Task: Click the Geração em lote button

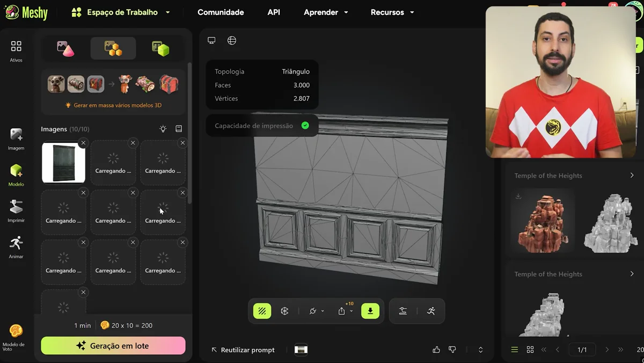Action: click(113, 345)
